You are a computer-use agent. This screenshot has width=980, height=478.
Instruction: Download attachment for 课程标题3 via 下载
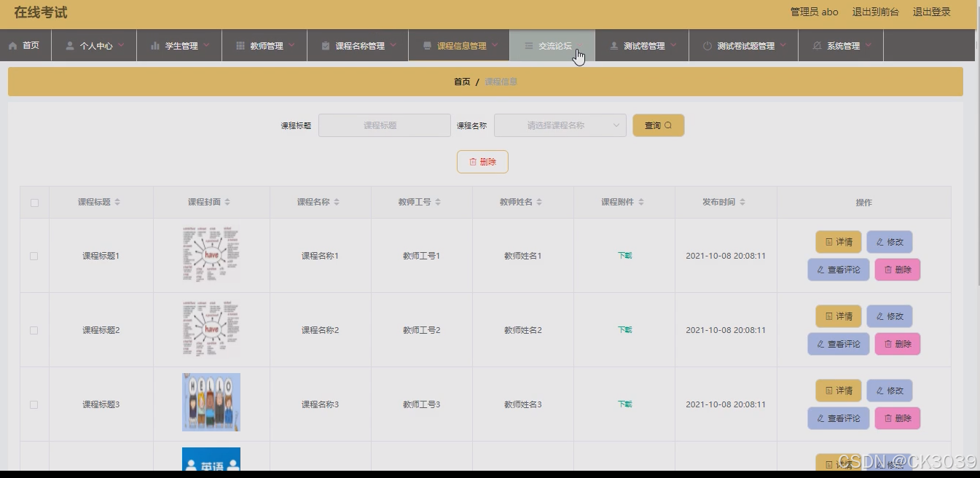624,404
